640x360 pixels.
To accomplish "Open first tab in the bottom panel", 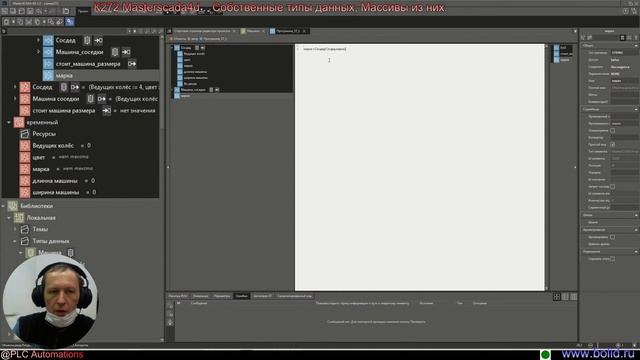I will coord(178,296).
